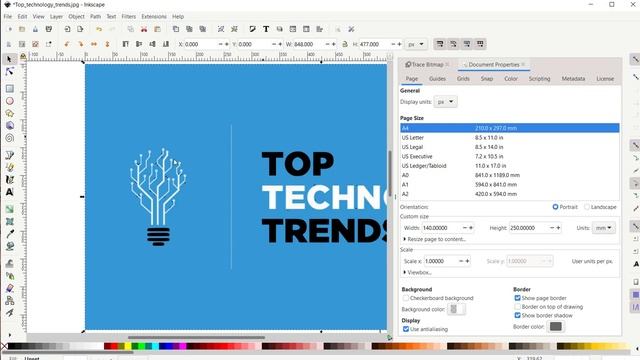Select the Node editing tool
Viewport: 640px width, 360px height.
coord(9,72)
